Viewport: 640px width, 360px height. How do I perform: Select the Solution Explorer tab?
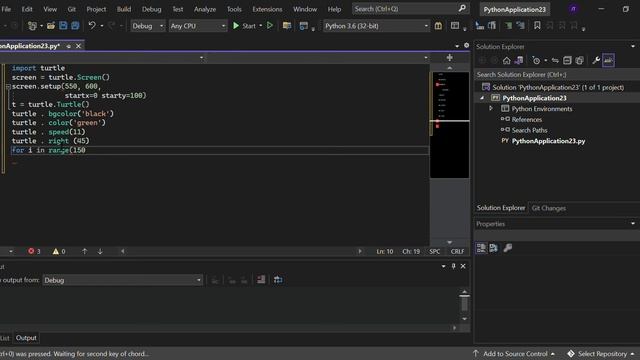point(501,208)
